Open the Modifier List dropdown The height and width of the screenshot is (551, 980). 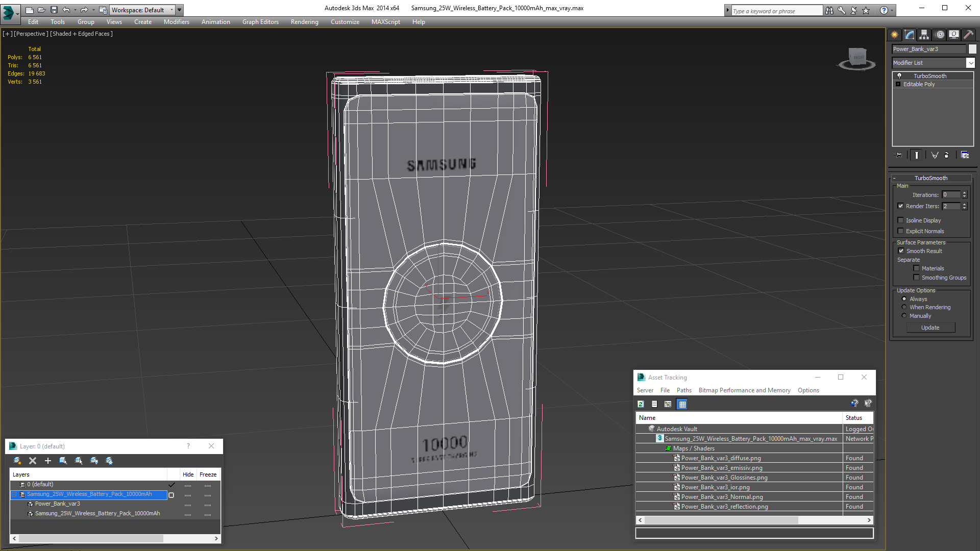[x=970, y=63]
